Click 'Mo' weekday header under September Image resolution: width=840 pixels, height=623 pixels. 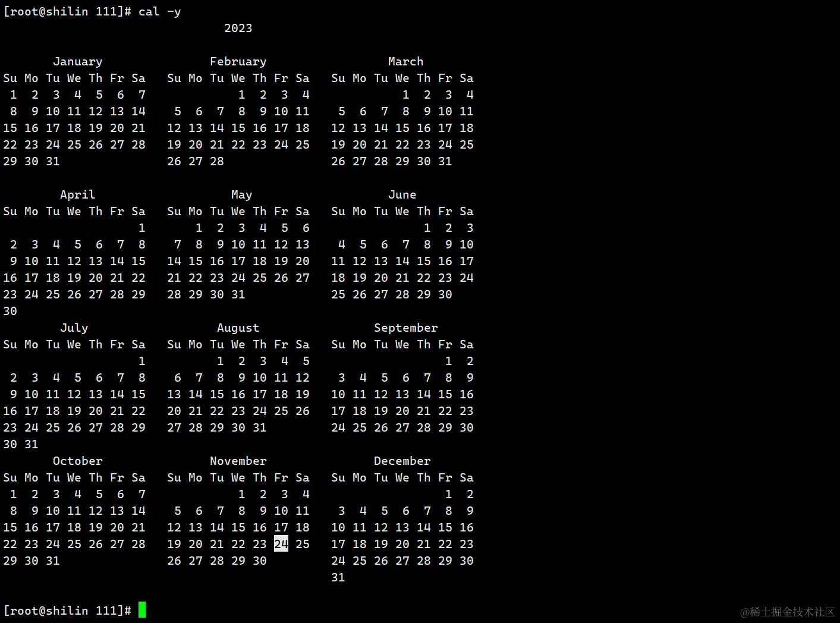pyautogui.click(x=360, y=344)
